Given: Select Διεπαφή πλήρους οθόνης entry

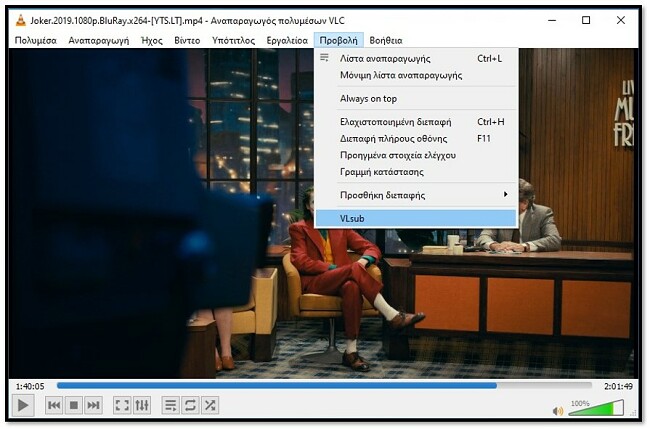Looking at the screenshot, I should click(416, 138).
